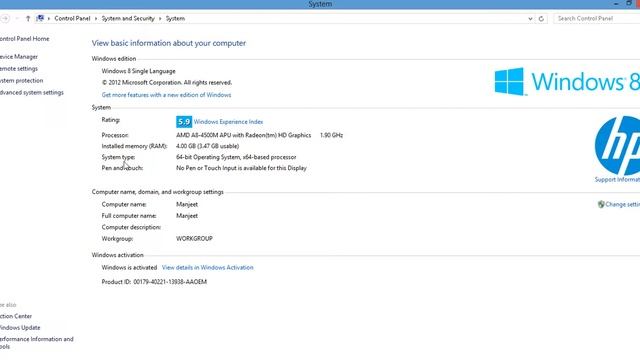
Task: Click the '1.90 GHz' processor speed
Action: pyautogui.click(x=331, y=135)
